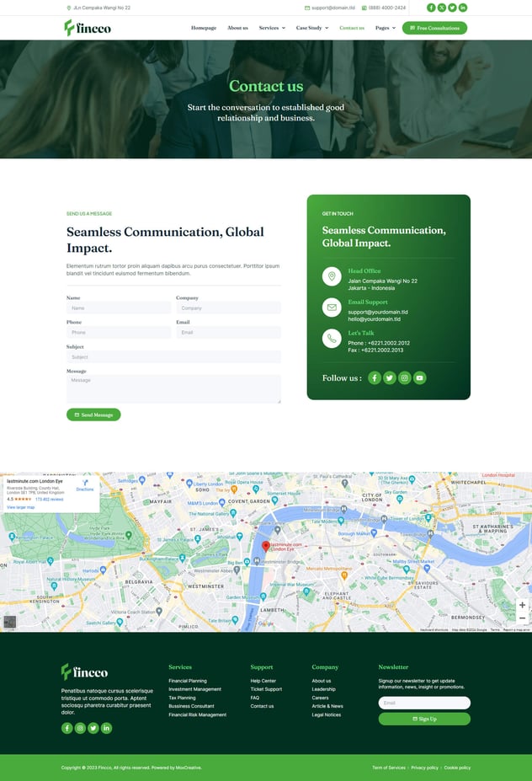Open Financial Risk Management footer link
The image size is (532, 781).
tap(198, 714)
